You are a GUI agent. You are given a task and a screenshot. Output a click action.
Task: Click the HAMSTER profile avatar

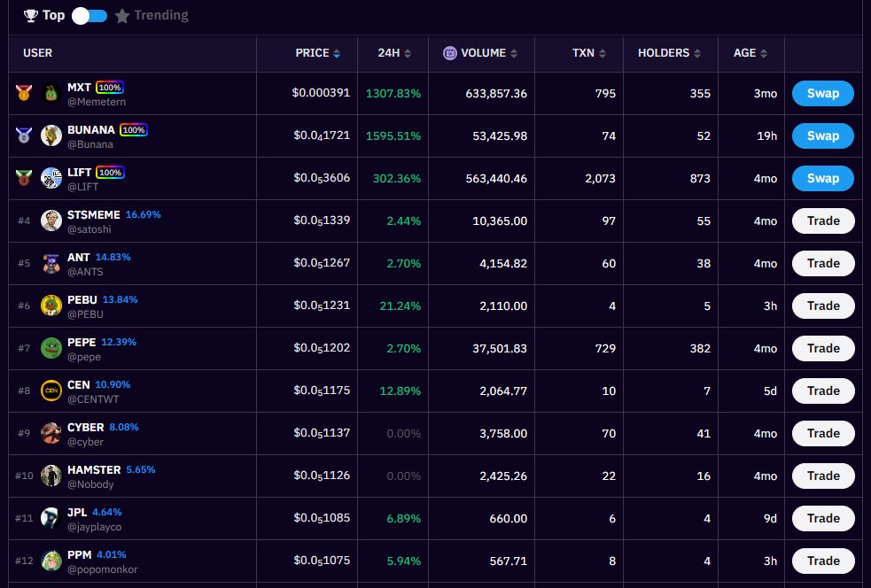tap(51, 476)
